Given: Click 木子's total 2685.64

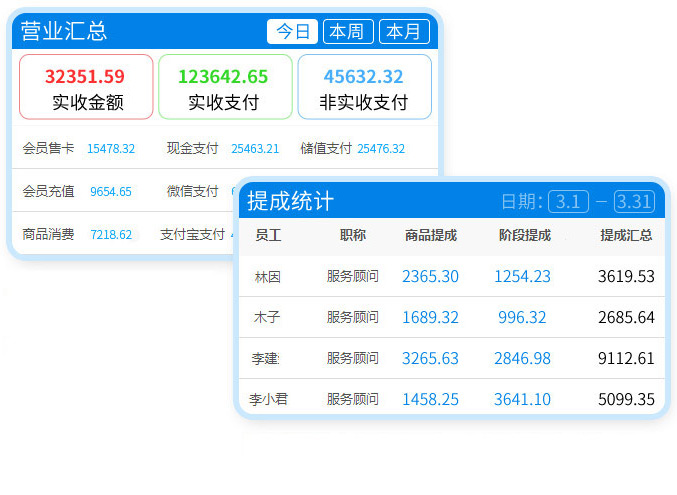Looking at the screenshot, I should click(x=626, y=318).
